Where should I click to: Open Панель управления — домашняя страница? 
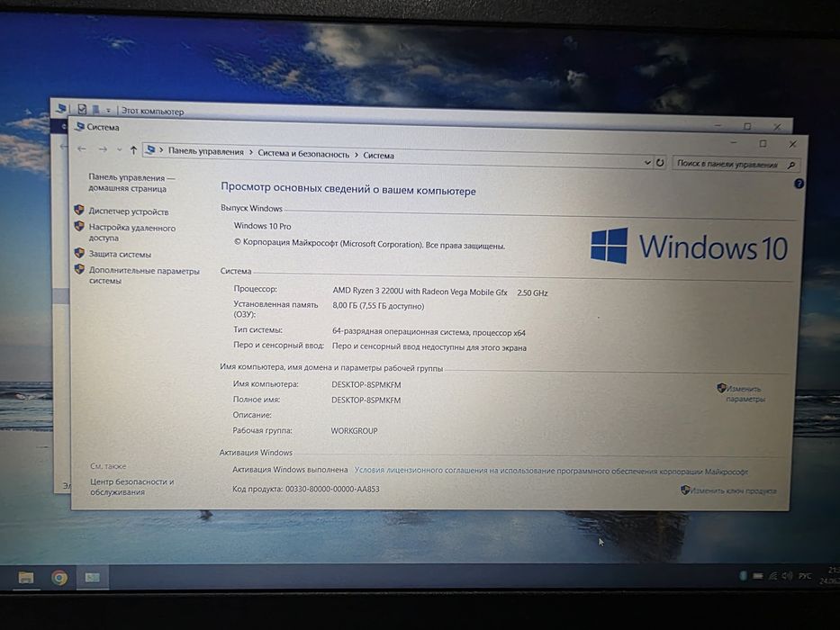pyautogui.click(x=131, y=184)
